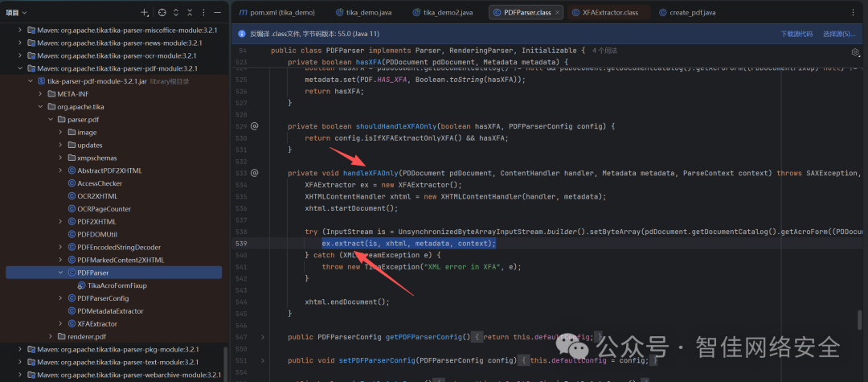Open OCRPageCounter class

pyautogui.click(x=104, y=209)
